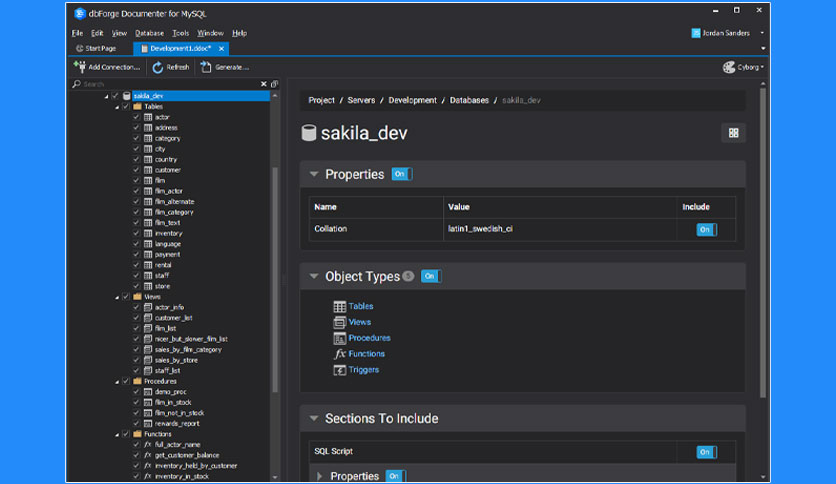Open the File menu
This screenshot has width=836, height=484.
point(77,33)
